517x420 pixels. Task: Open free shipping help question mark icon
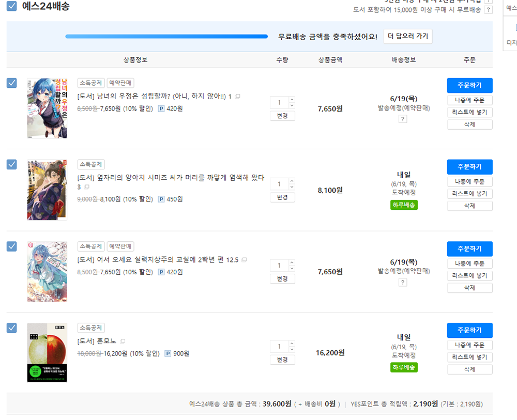(x=489, y=10)
